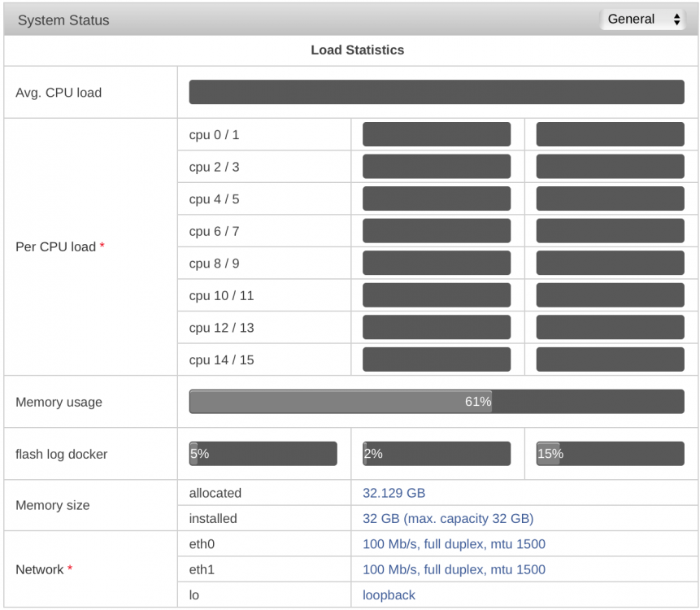Image resolution: width=700 pixels, height=610 pixels.
Task: Click the second bar in cpu 10 / 11 row
Action: 610,294
